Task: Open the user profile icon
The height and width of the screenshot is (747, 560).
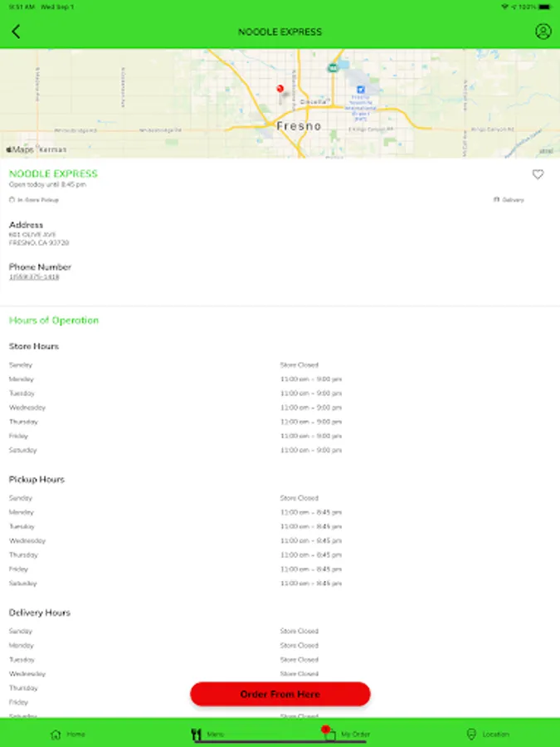Action: (543, 32)
